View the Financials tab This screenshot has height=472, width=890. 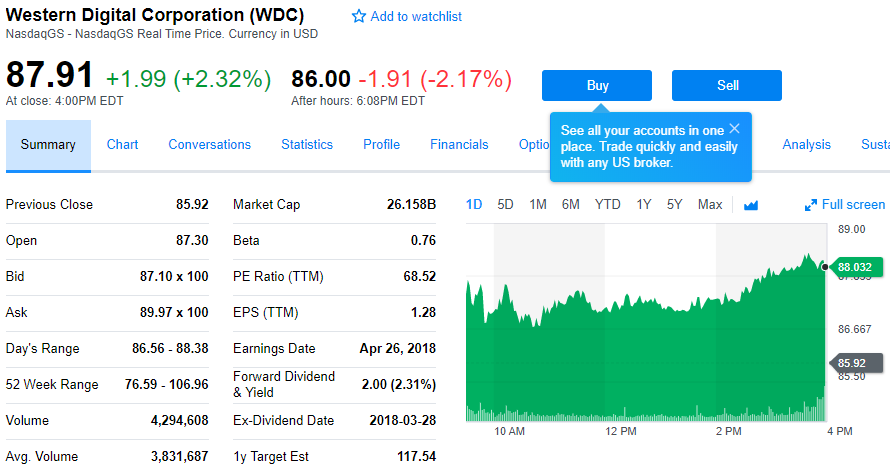[459, 145]
